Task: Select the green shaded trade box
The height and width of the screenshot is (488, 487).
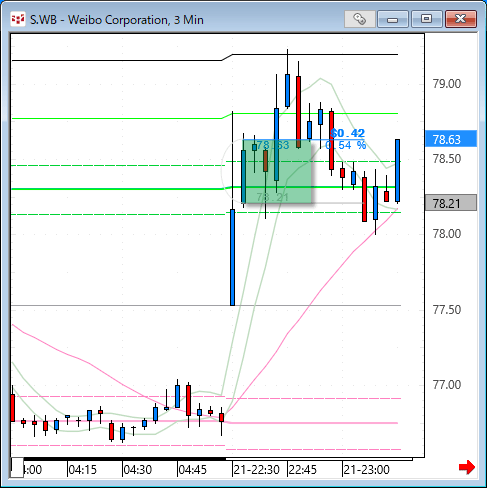Action: click(x=277, y=171)
